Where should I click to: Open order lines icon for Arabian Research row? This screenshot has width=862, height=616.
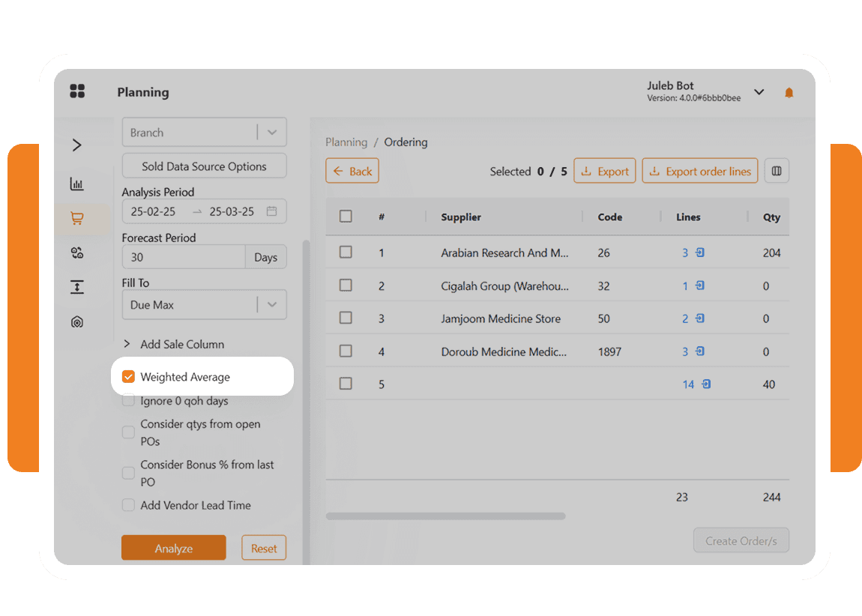pyautogui.click(x=699, y=253)
